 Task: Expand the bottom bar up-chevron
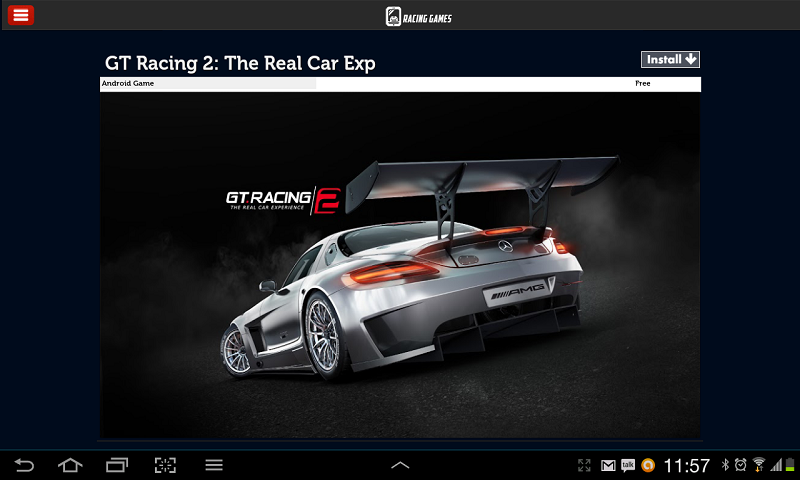400,465
